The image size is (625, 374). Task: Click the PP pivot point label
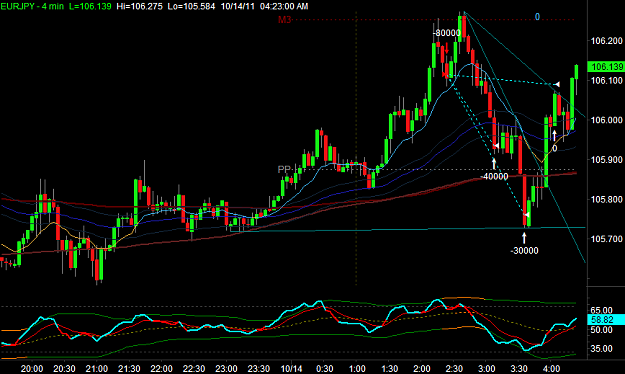(284, 169)
